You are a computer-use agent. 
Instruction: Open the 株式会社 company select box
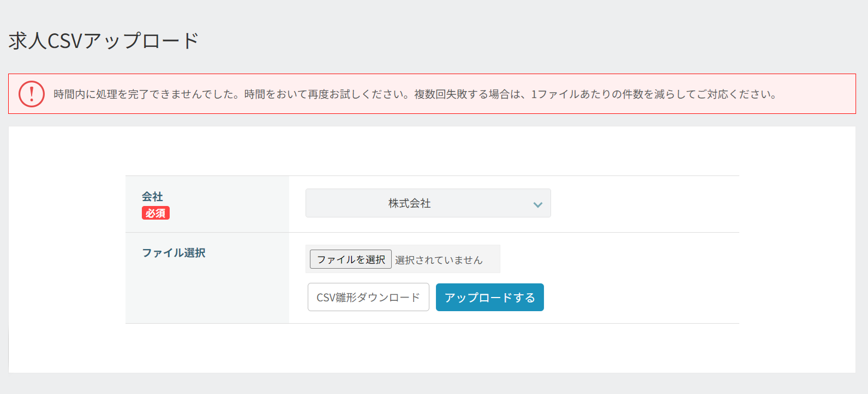(x=428, y=203)
